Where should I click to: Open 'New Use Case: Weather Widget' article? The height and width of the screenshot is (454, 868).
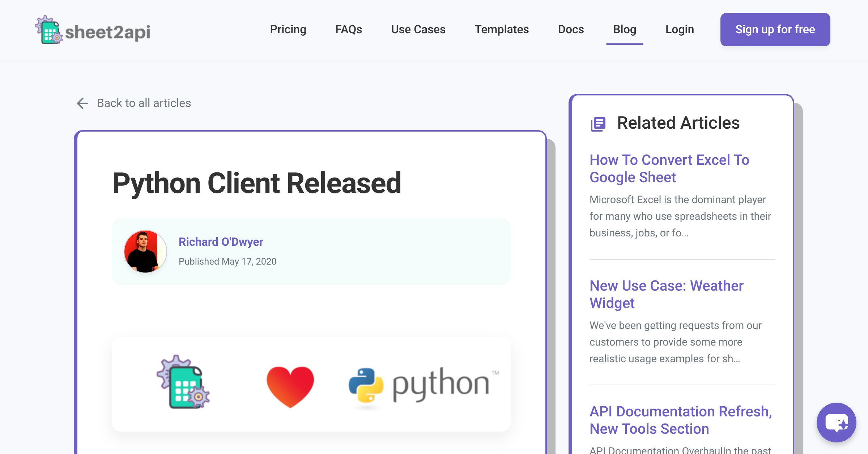pos(666,294)
